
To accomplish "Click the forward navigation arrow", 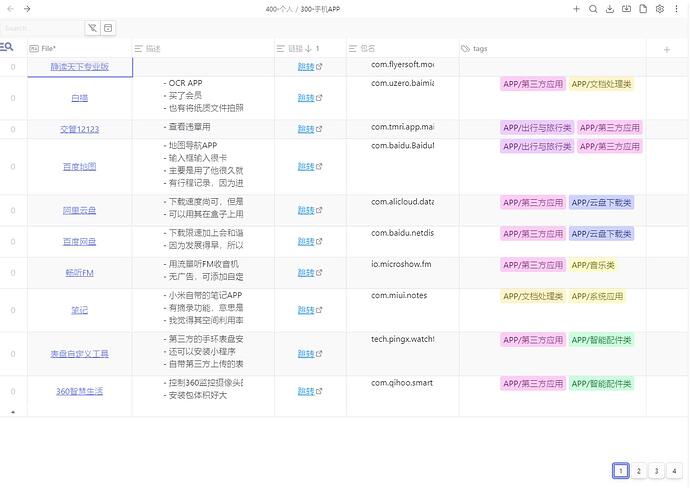I will pyautogui.click(x=27, y=9).
